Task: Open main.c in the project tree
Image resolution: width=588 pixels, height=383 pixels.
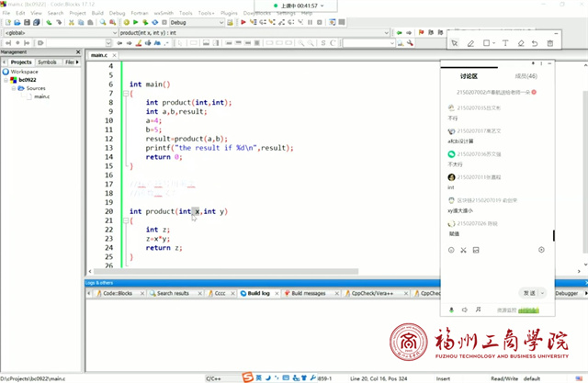Action: 41,96
